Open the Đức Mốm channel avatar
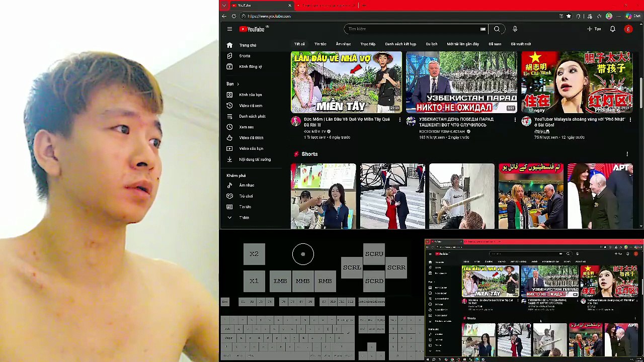 (x=296, y=121)
